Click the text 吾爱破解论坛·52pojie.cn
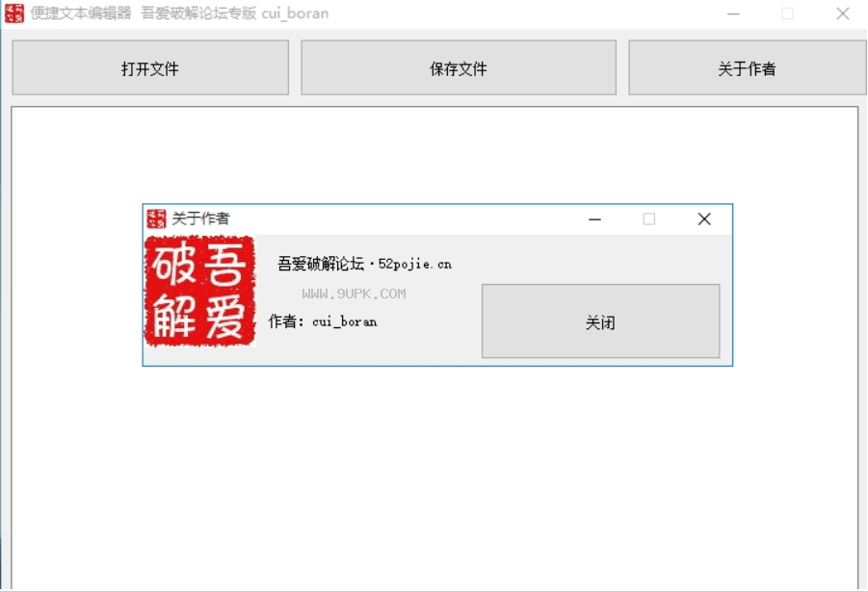The image size is (868, 592). click(x=365, y=264)
